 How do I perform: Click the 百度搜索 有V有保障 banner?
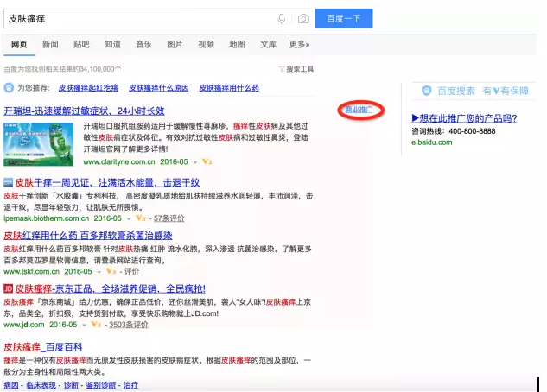[x=475, y=91]
